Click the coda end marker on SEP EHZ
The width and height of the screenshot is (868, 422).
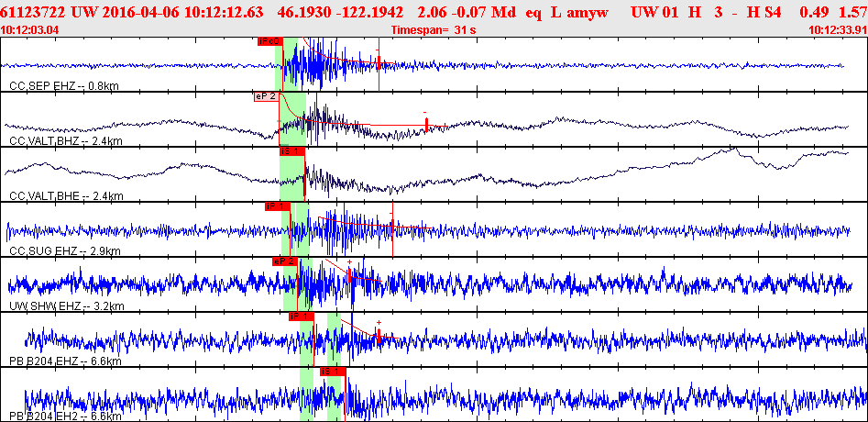[378, 62]
